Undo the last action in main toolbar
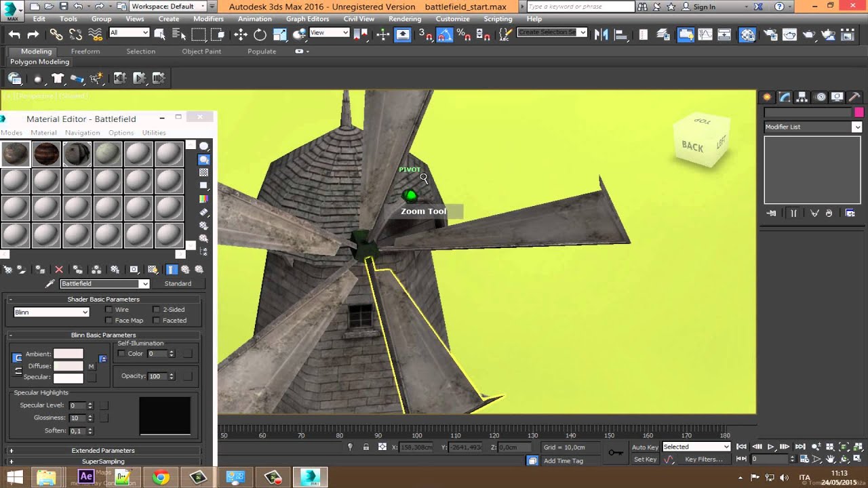Viewport: 868px width, 488px height. pos(14,35)
